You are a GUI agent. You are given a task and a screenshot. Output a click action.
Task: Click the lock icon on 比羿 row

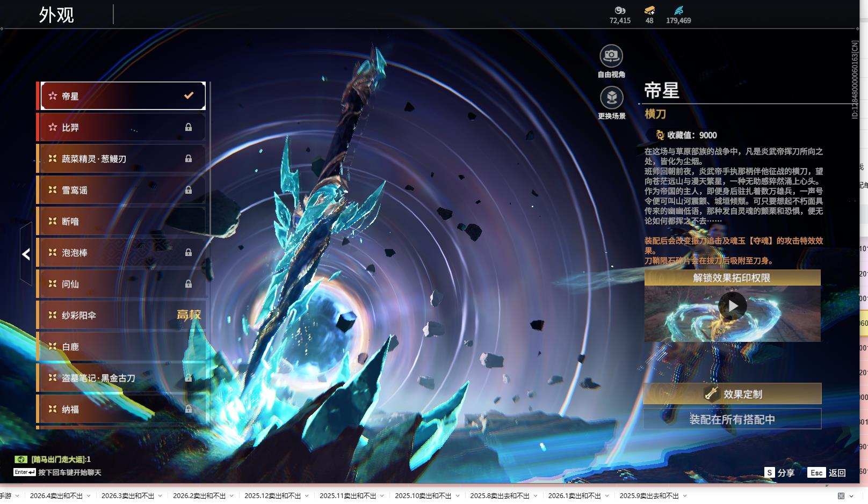pyautogui.click(x=189, y=127)
